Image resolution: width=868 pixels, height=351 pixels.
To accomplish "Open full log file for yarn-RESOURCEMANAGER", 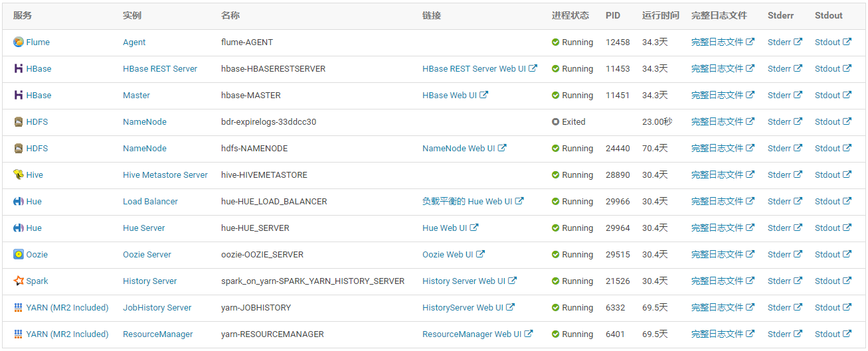I will coord(723,334).
